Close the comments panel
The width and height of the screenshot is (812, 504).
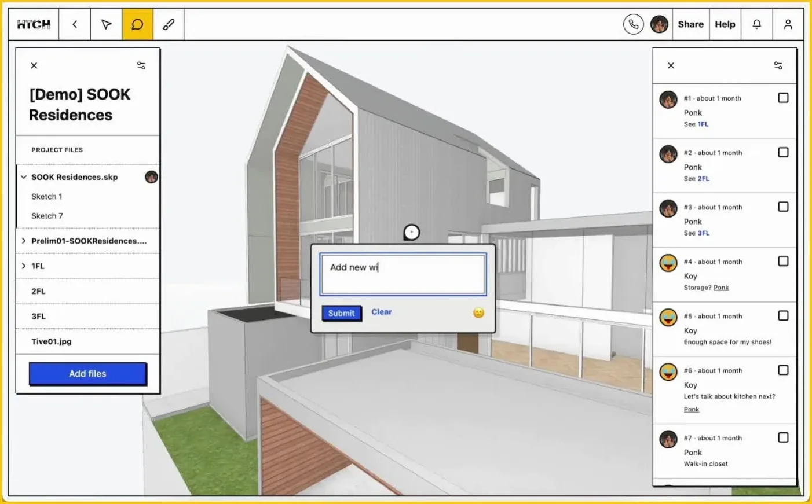pyautogui.click(x=671, y=65)
